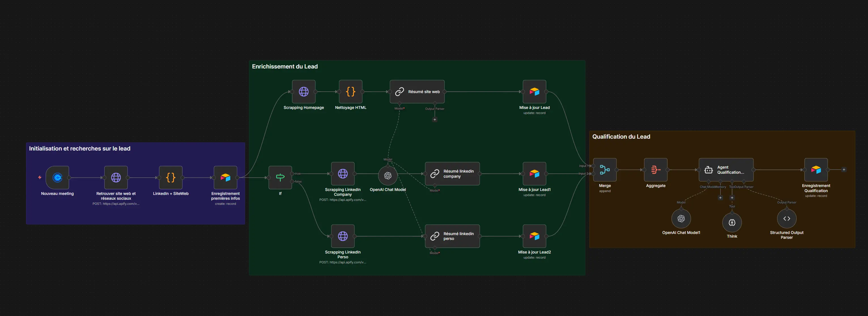Open the Enregistrement premières infos Airtable node

tap(225, 177)
